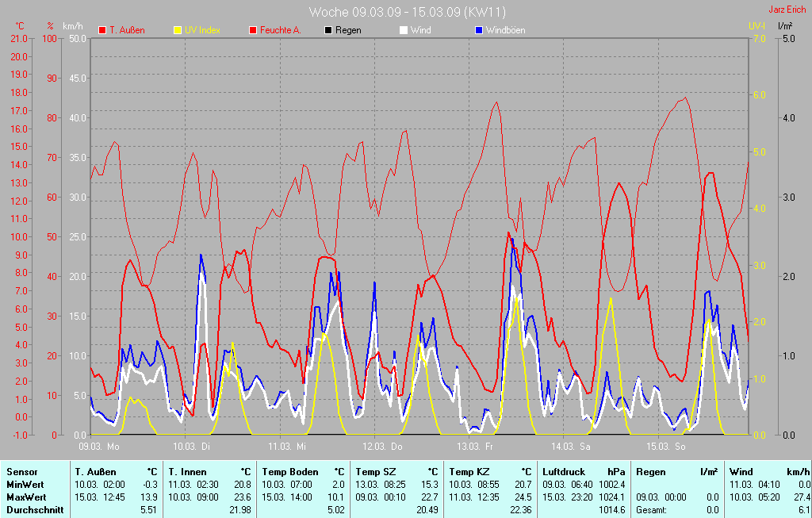Viewport: 812px width, 518px height.
Task: Click the '12.03. Do' date label
Action: tap(382, 446)
